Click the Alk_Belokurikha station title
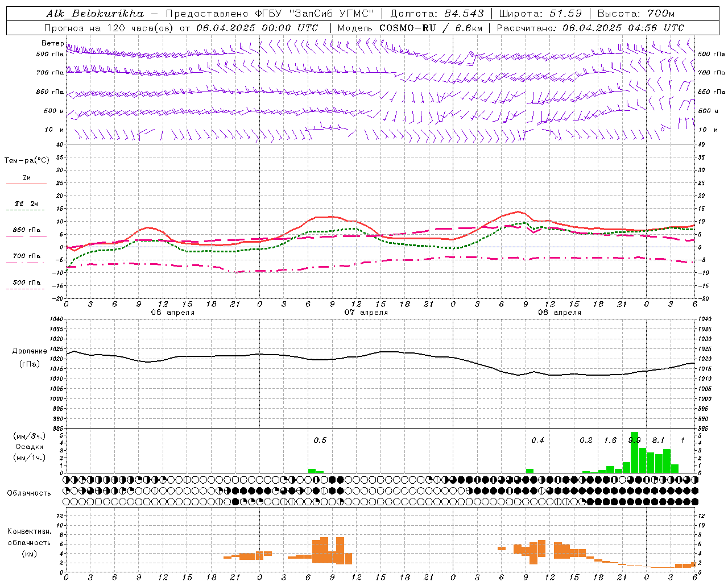This screenshot has height=582, width=728. coord(94,14)
